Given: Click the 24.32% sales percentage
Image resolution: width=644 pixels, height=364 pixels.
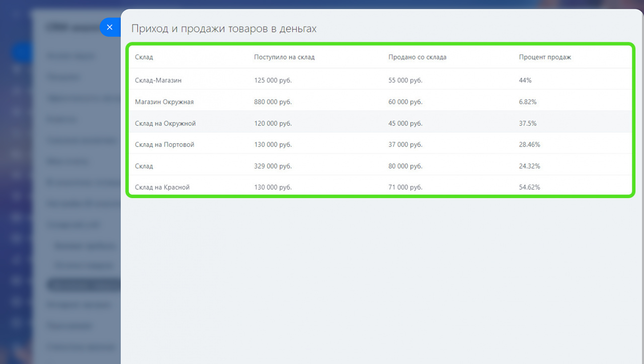Looking at the screenshot, I should [529, 166].
